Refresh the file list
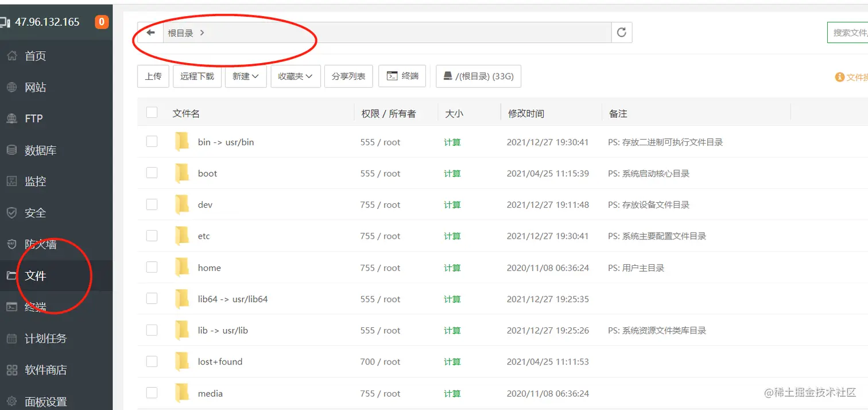The height and width of the screenshot is (410, 868). tap(621, 33)
